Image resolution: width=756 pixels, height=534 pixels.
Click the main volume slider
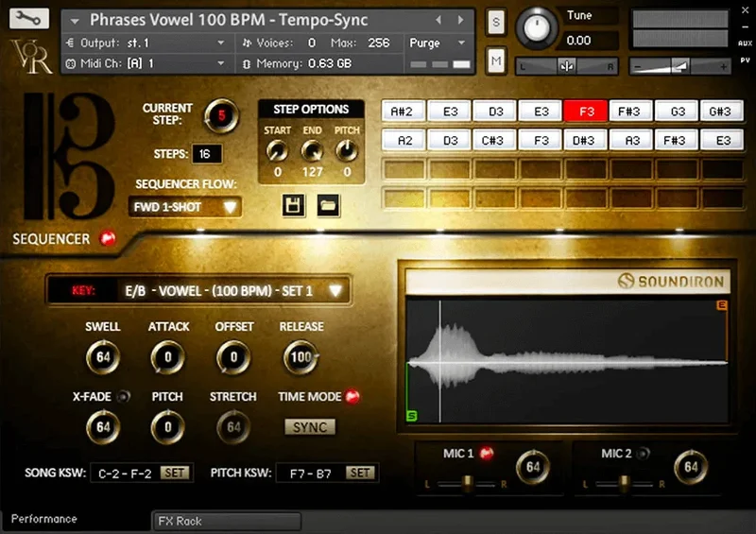pyautogui.click(x=679, y=66)
